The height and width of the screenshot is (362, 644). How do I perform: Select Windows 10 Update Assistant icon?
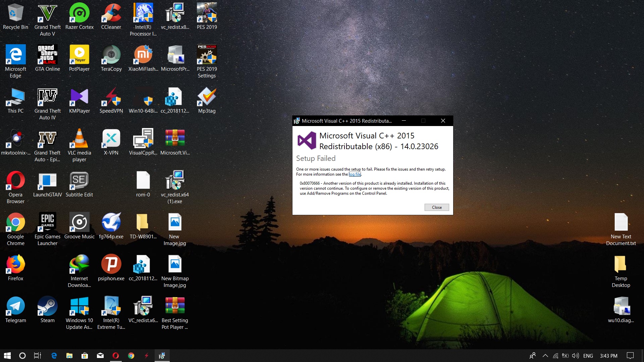tap(79, 313)
